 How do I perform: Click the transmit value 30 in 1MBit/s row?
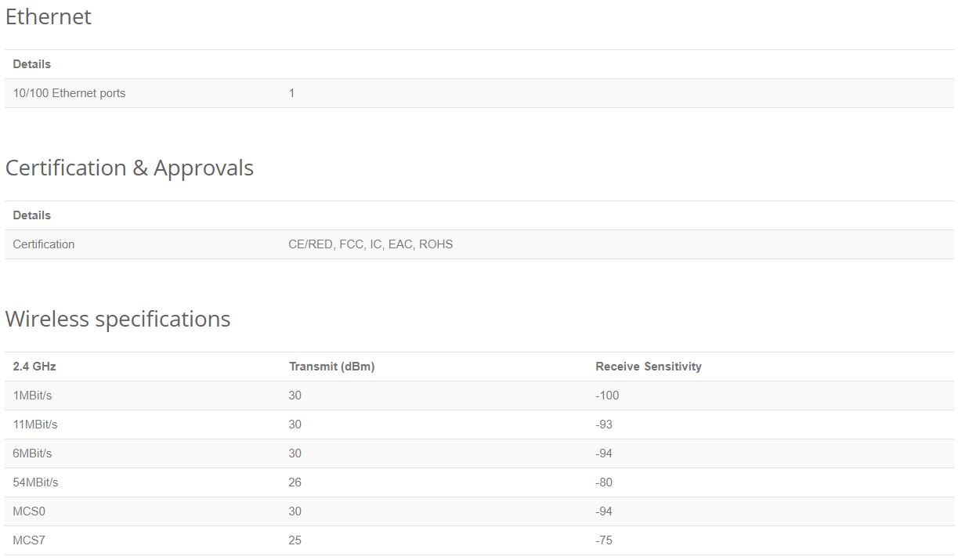[295, 396]
